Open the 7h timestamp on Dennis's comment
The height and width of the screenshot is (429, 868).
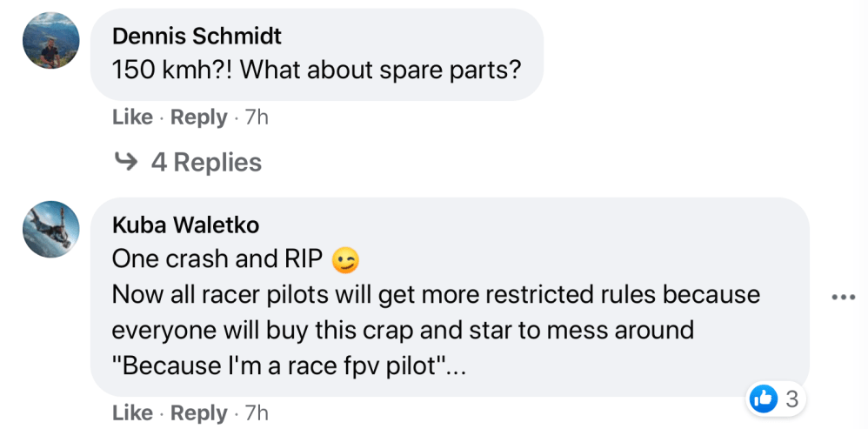pyautogui.click(x=257, y=117)
